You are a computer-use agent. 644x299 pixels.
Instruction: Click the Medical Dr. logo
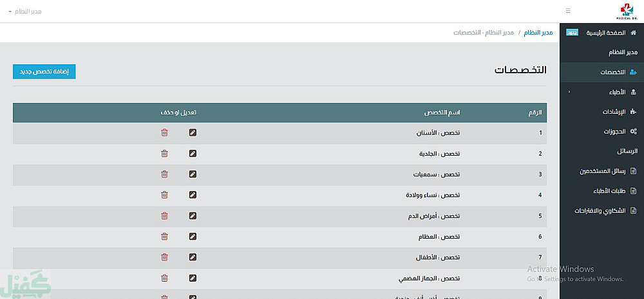coord(627,12)
